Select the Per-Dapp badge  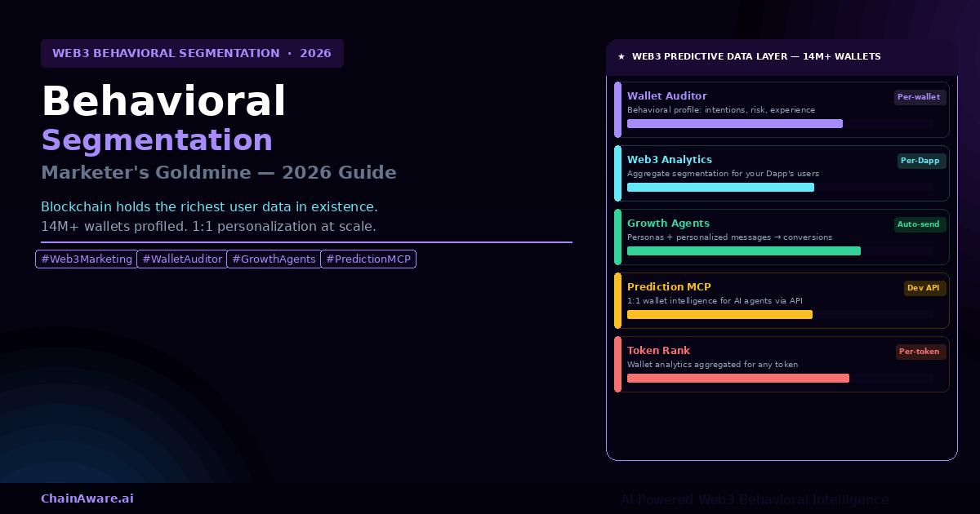pos(920,161)
